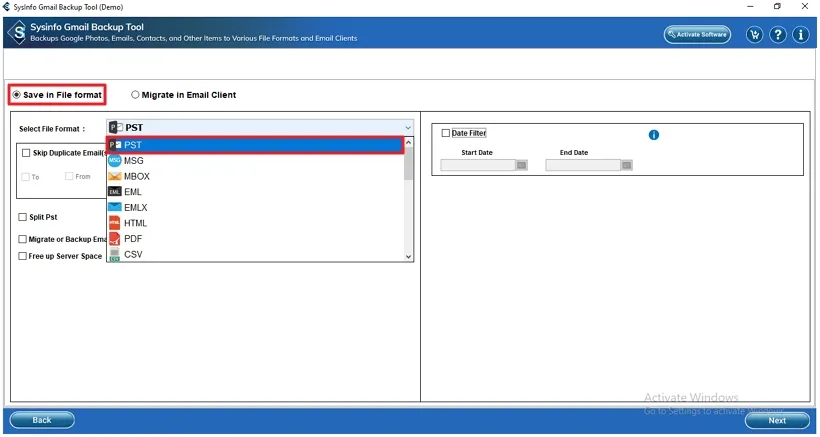820x437 pixels.
Task: Pick the PDF file format option
Action: click(134, 239)
